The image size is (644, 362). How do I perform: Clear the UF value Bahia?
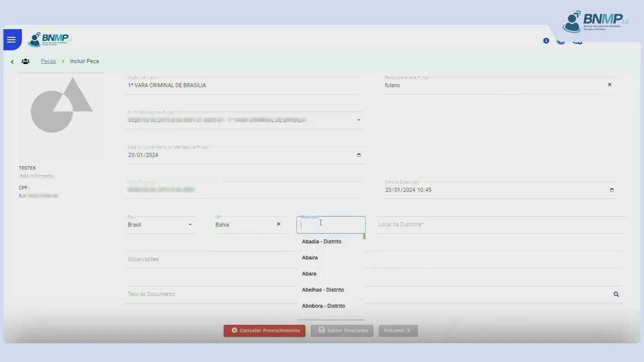[x=278, y=224]
